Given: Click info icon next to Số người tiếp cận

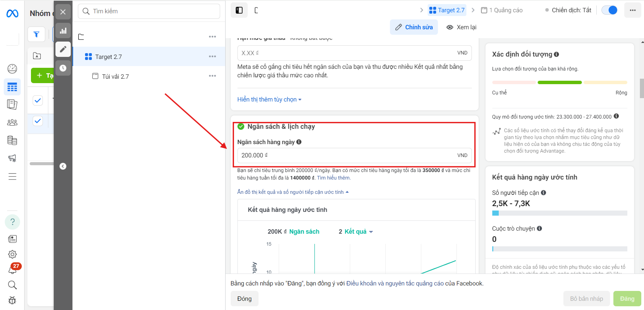Looking at the screenshot, I should pyautogui.click(x=544, y=193).
